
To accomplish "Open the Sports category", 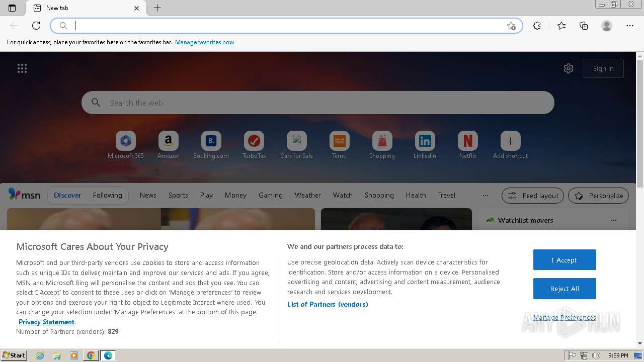I will coord(178,195).
